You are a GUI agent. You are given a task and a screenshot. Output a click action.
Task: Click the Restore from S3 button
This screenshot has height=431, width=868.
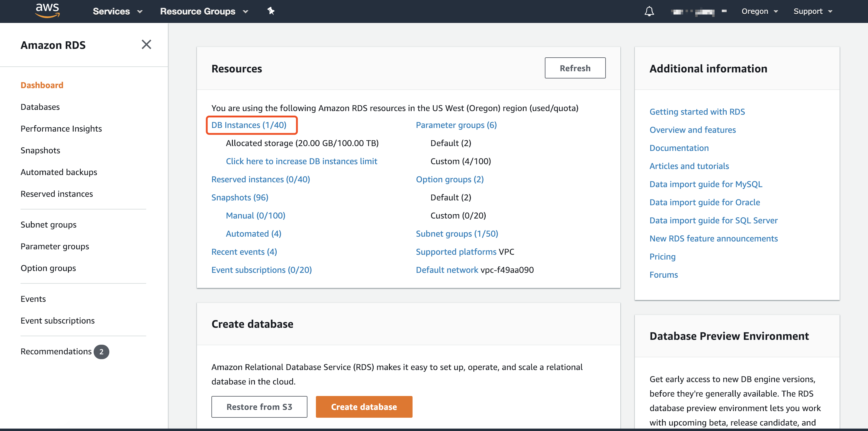click(x=259, y=407)
